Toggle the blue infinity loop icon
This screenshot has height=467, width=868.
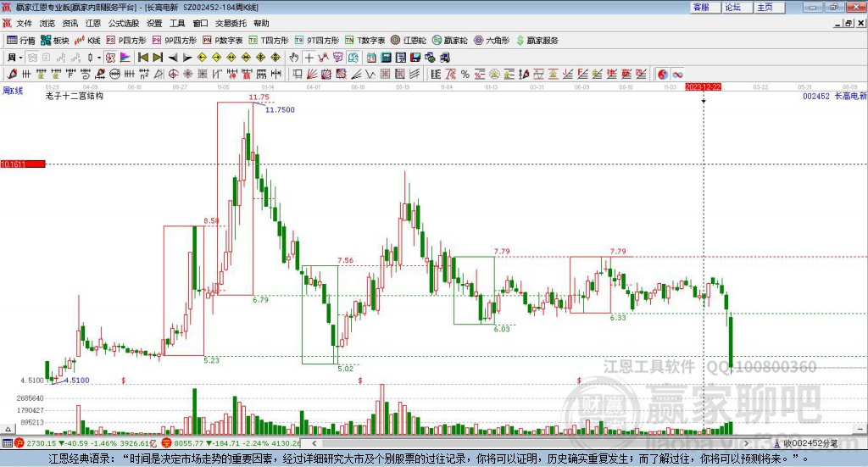pos(677,74)
